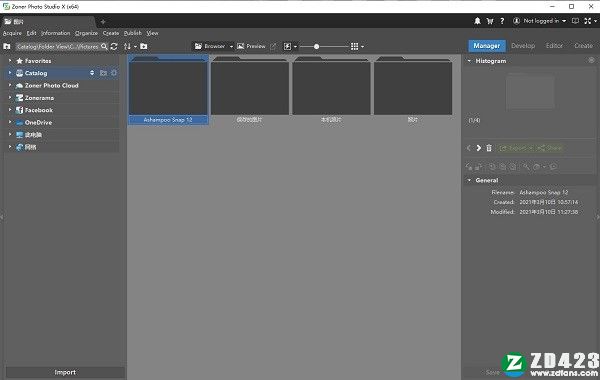Click the delete trash icon

489,148
